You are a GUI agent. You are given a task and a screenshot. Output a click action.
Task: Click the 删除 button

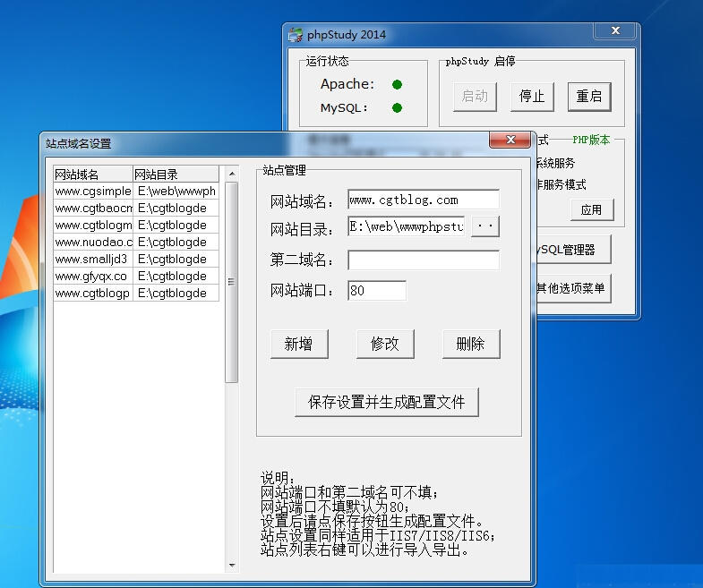(471, 344)
